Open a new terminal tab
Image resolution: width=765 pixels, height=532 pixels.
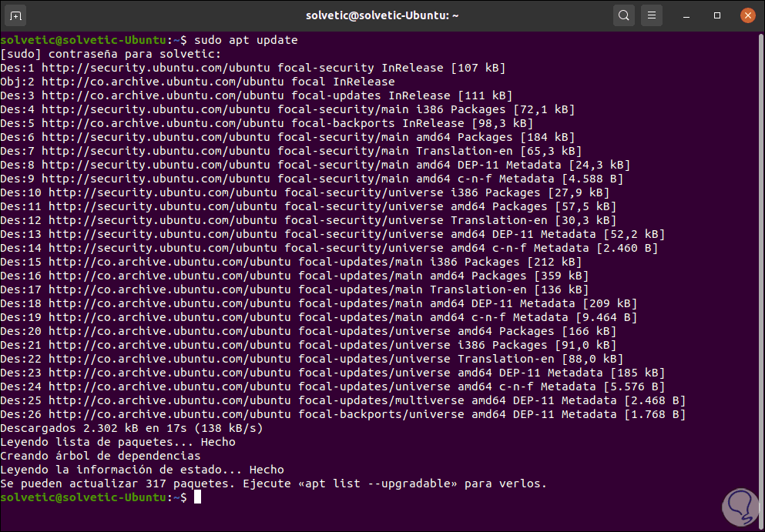coord(15,15)
